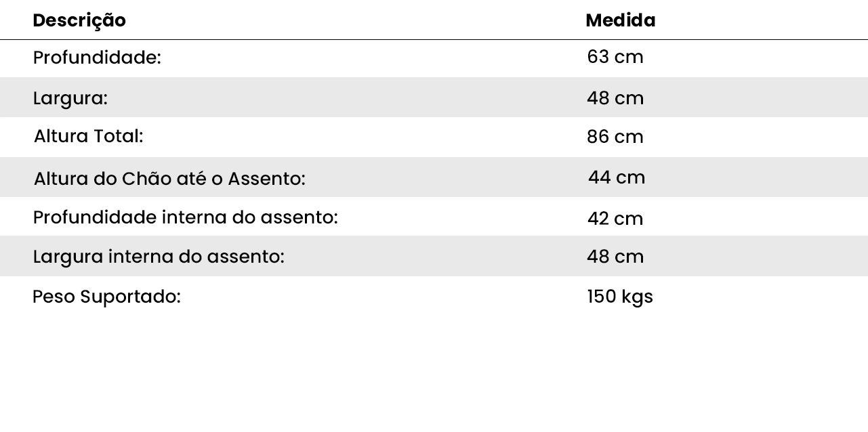Image resolution: width=868 pixels, height=432 pixels.
Task: Pick the 48 cm value beside Largura:
Action: click(x=615, y=98)
